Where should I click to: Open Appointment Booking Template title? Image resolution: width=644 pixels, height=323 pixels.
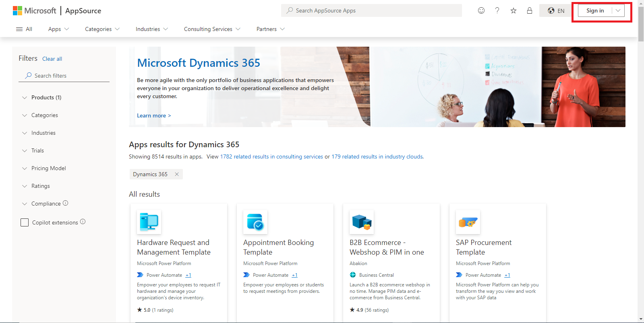279,247
